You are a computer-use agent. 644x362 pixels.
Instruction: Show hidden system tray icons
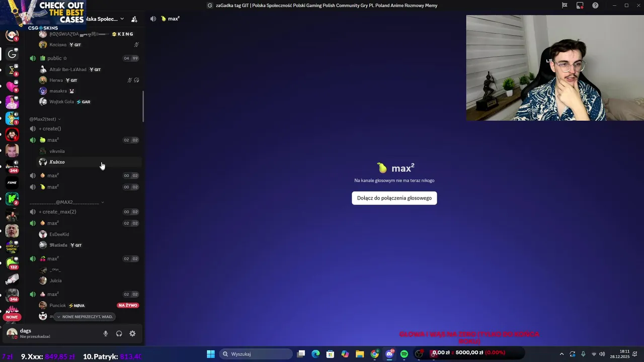click(x=561, y=354)
